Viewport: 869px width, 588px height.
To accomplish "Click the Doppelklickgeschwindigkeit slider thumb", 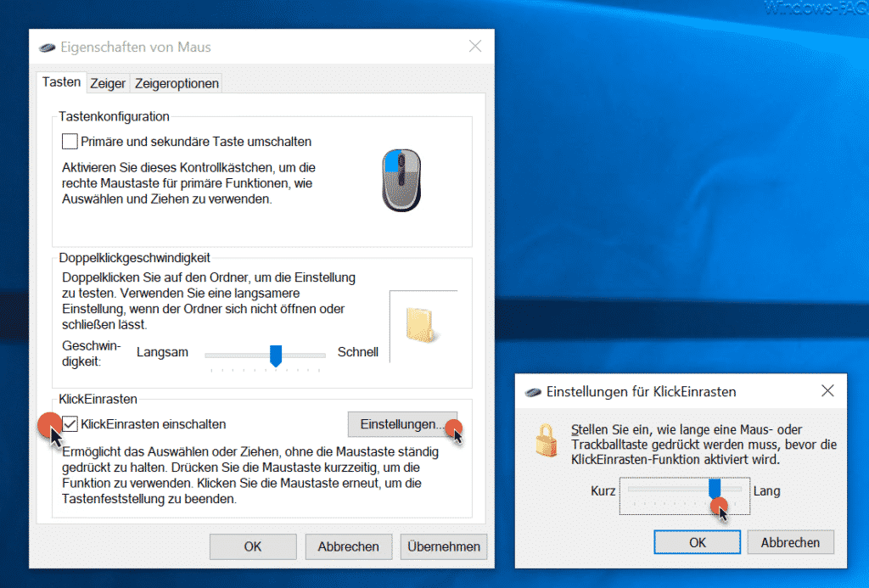I will click(276, 356).
